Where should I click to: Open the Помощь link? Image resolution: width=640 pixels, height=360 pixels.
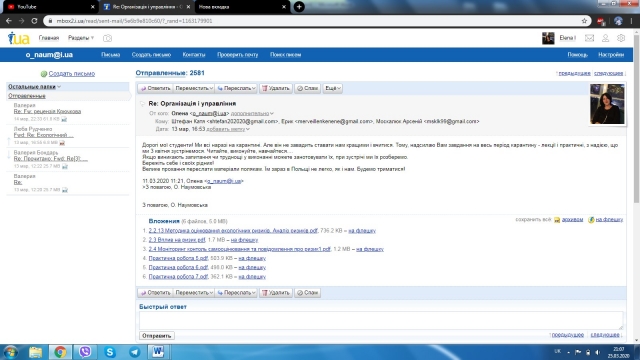[x=578, y=55]
